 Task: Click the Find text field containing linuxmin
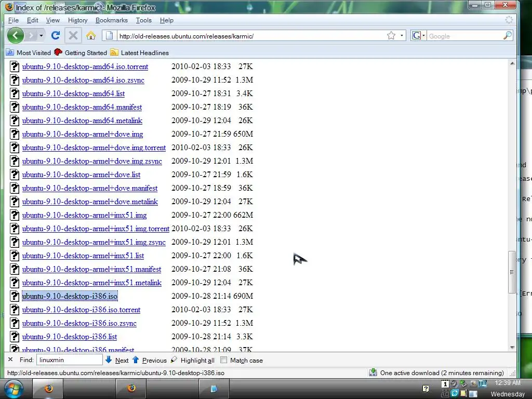(69, 360)
